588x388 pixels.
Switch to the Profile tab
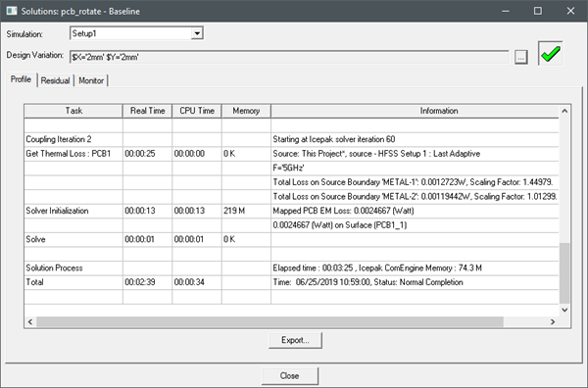point(21,79)
